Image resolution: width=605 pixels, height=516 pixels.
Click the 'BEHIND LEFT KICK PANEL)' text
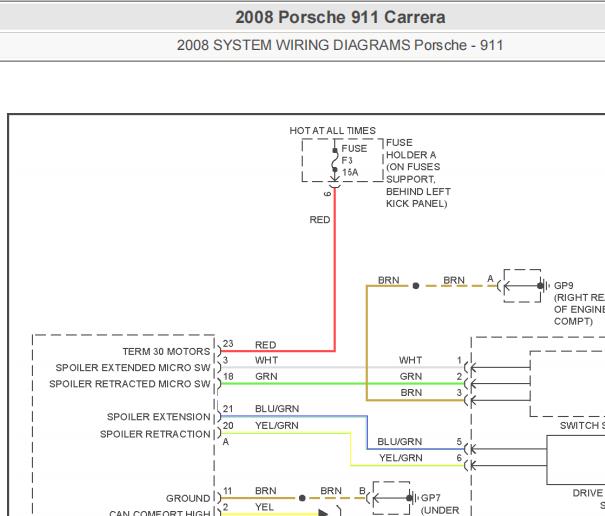(x=418, y=198)
